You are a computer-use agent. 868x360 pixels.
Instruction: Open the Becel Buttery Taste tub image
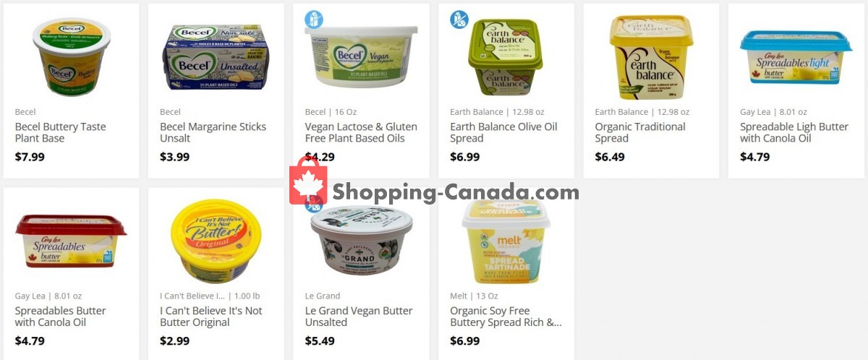[x=72, y=57]
